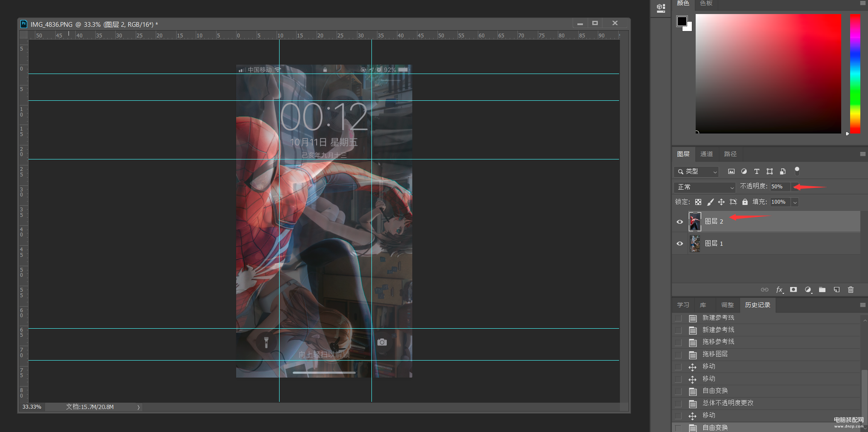Set history brush source for 总体不透明度更改
This screenshot has height=432, width=868.
(x=678, y=404)
